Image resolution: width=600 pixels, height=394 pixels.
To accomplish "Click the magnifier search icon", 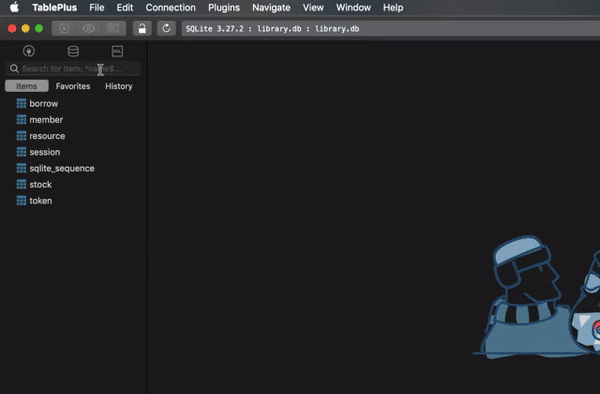I will (14, 68).
